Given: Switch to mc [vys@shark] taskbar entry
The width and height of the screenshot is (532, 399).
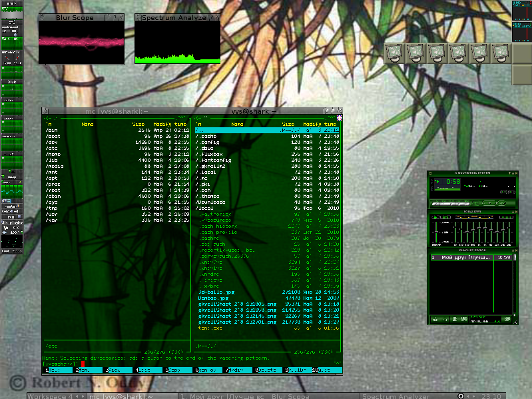Looking at the screenshot, I should coord(133,396).
